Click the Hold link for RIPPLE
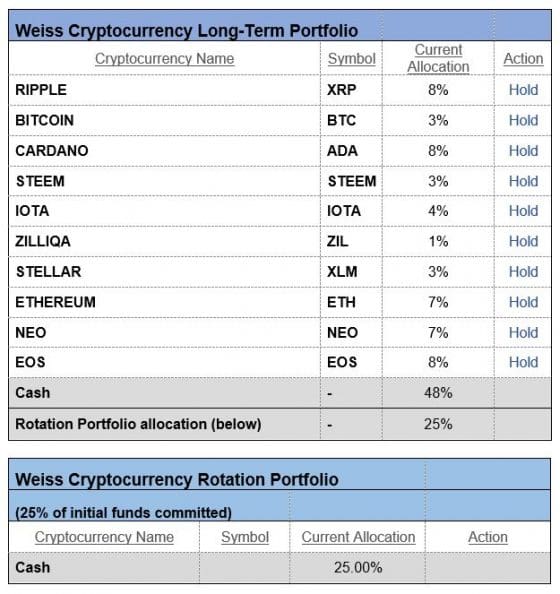The image size is (560, 594). (523, 90)
